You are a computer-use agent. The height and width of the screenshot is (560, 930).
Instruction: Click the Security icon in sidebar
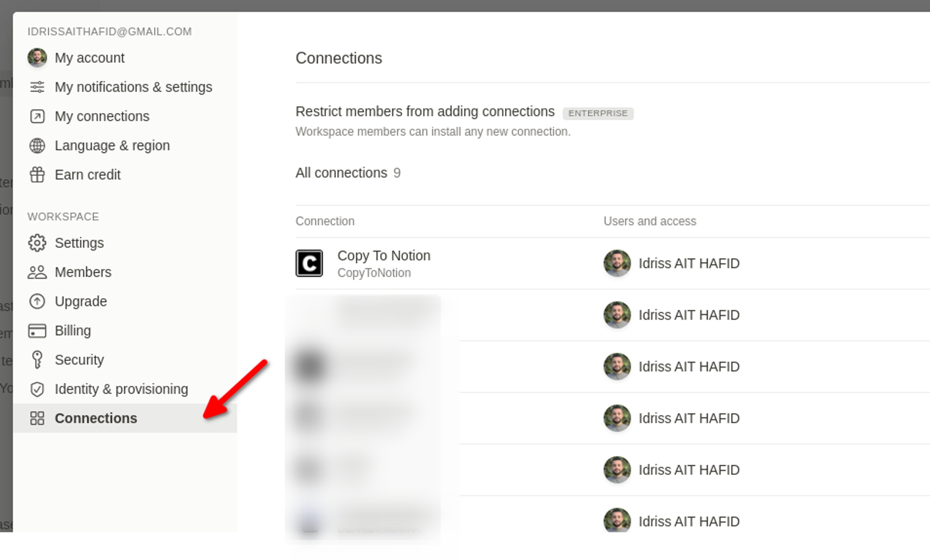coord(37,359)
